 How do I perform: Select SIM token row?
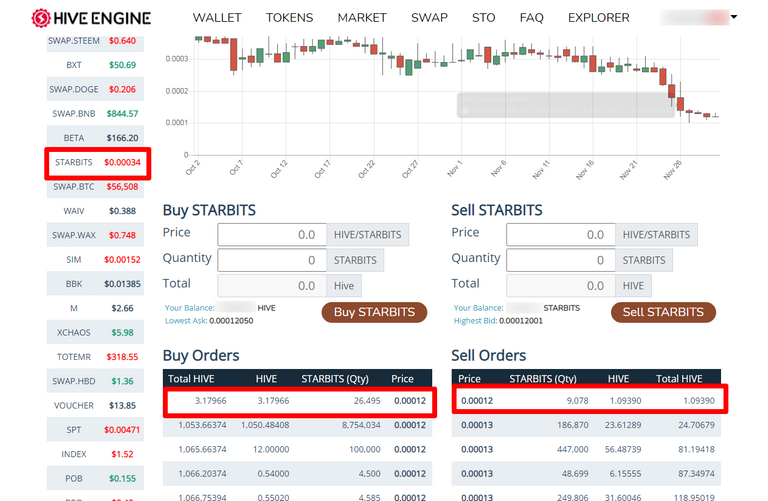(95, 260)
